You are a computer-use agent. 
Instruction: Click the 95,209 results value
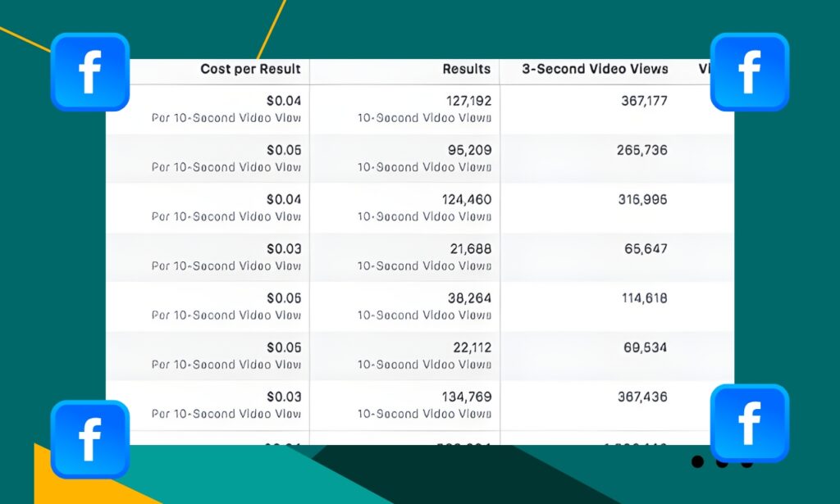pos(468,151)
